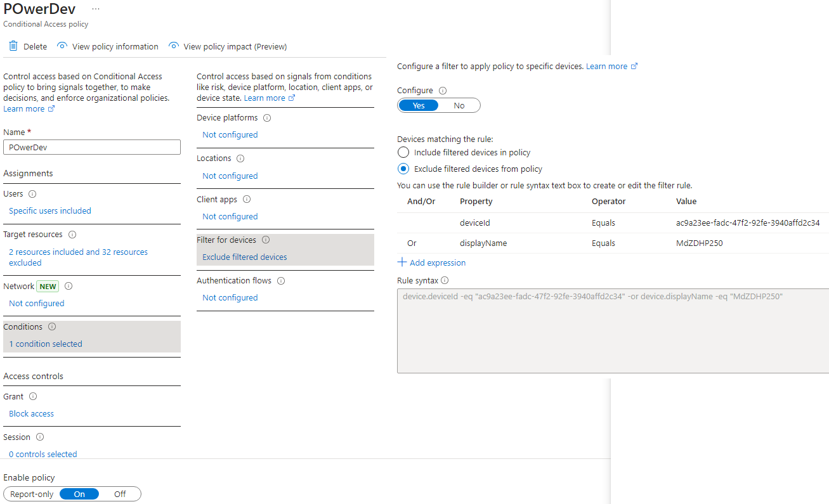The image size is (829, 504).
Task: Click the device ID value ac9a23ee-fadc...
Action: point(748,223)
